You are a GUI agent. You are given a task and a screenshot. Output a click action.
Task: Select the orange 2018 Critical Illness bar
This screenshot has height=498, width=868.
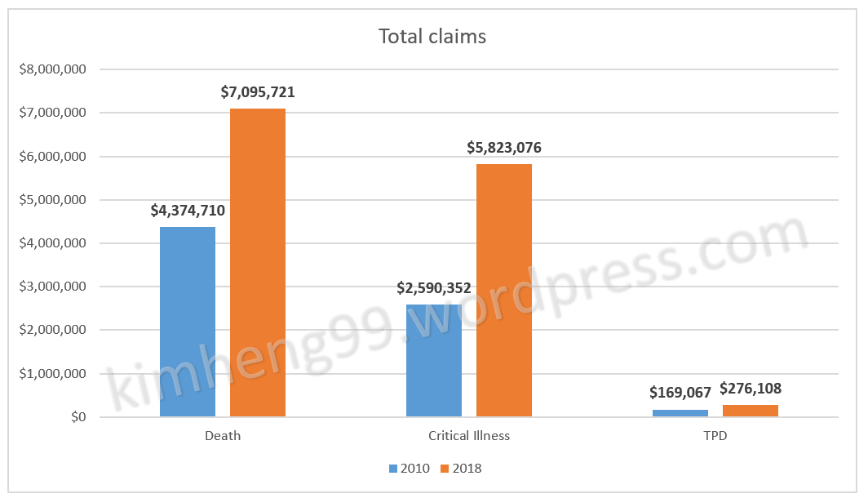coord(504,291)
